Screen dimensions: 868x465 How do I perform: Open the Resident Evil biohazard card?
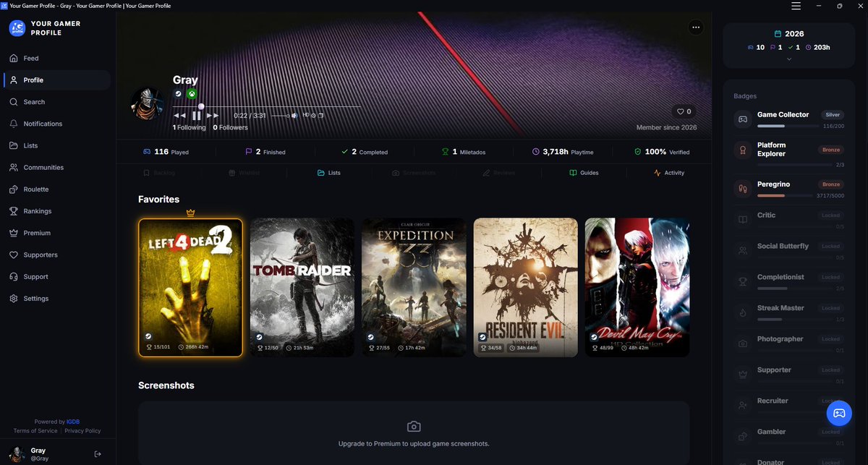tap(525, 288)
